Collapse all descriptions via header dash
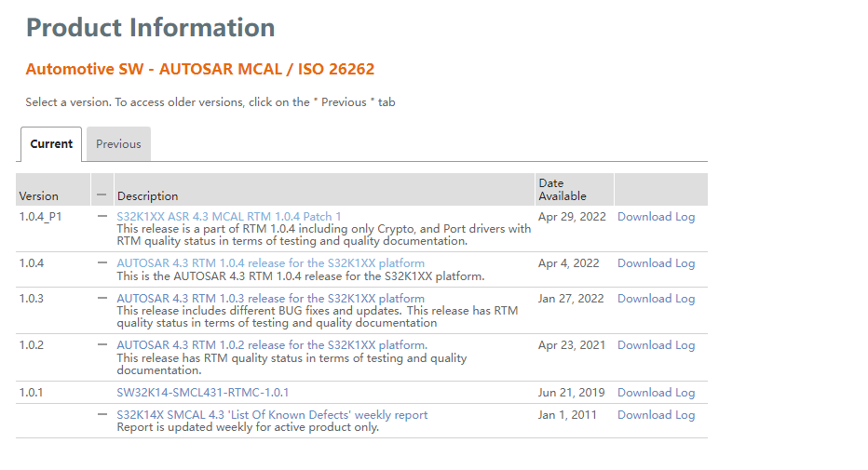The width and height of the screenshot is (868, 470). [x=102, y=195]
